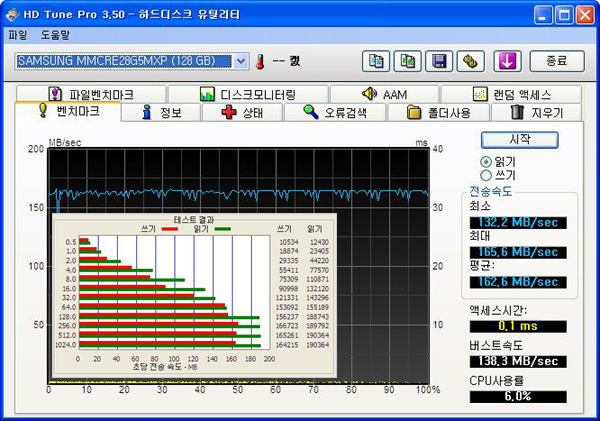Click the purple download arrow icon
600x421 pixels.
click(x=507, y=61)
